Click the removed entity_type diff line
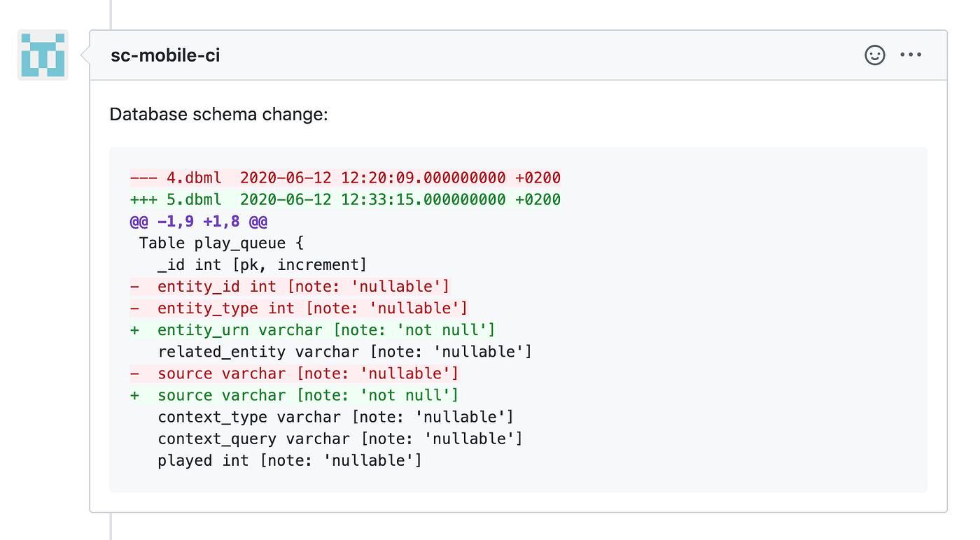The width and height of the screenshot is (980, 540). [299, 308]
